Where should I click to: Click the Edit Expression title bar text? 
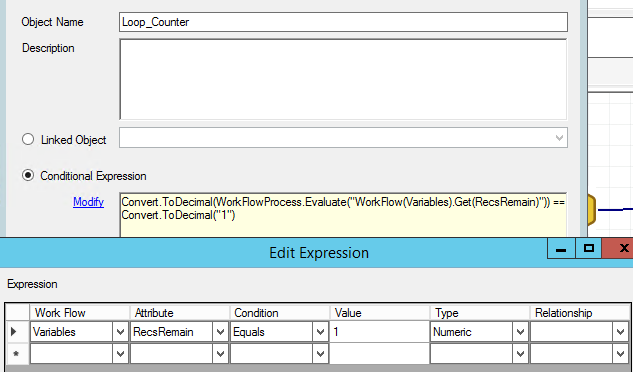tap(319, 253)
